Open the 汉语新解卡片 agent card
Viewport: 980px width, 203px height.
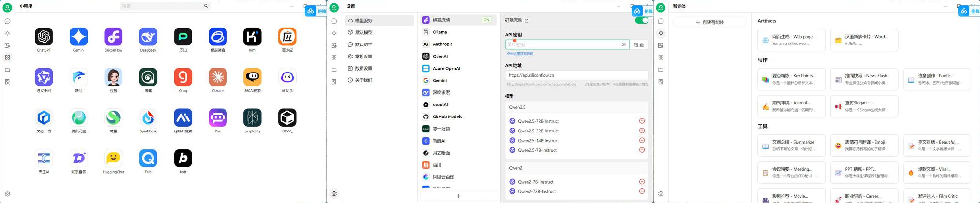coord(864,40)
